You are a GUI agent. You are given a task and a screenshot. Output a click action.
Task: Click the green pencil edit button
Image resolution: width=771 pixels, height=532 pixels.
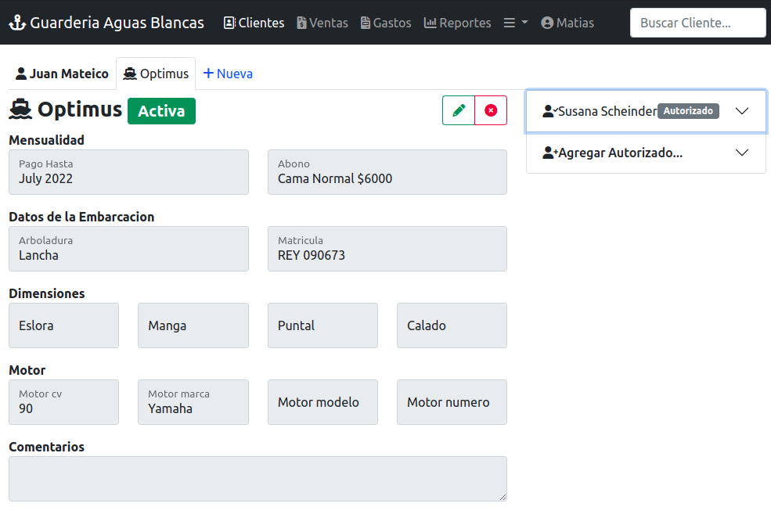459,110
